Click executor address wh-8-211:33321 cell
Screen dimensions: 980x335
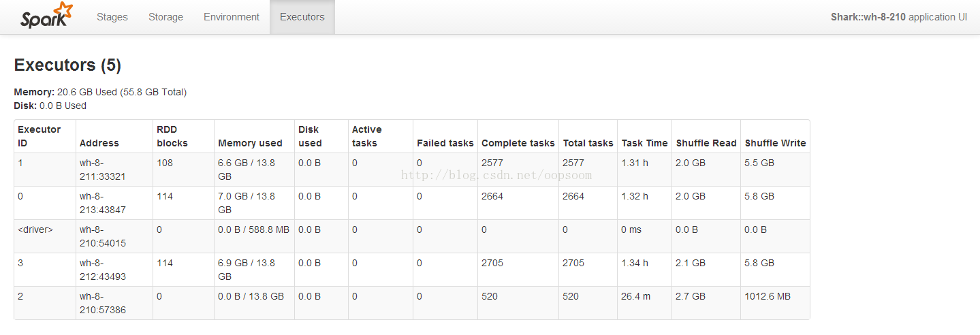coord(103,170)
